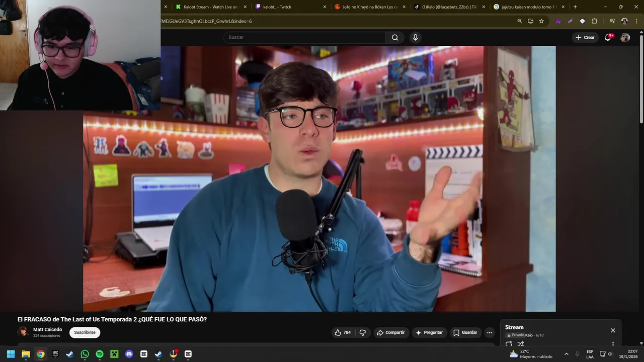
Task: Open the Windows Start menu
Action: 11,354
